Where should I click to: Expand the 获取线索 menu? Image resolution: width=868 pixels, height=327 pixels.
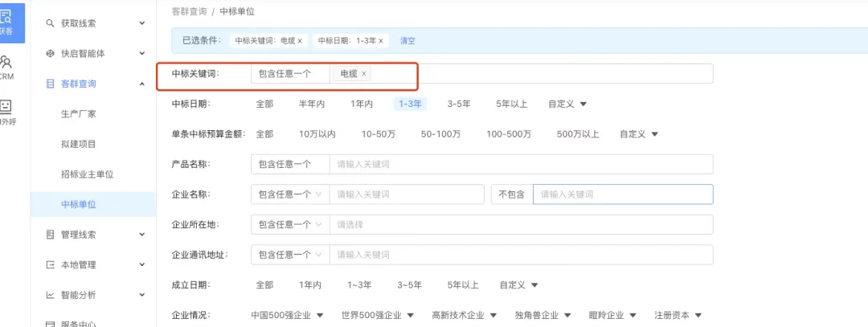point(141,23)
